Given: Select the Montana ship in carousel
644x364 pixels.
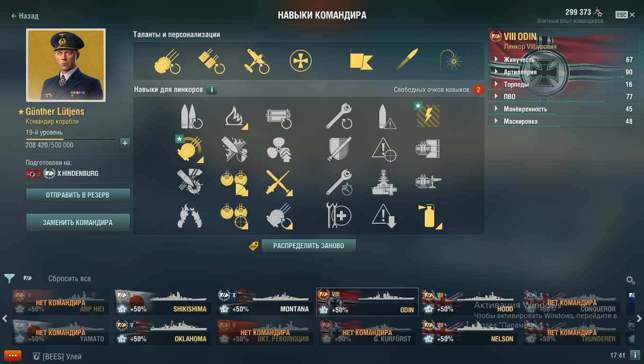Looking at the screenshot, I should pyautogui.click(x=265, y=302).
